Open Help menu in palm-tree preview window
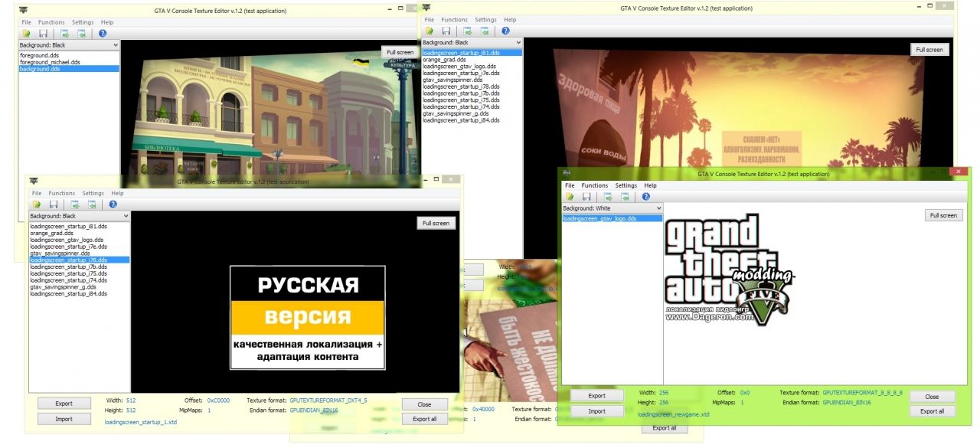Screen dimensions: 980x448 (x=510, y=20)
